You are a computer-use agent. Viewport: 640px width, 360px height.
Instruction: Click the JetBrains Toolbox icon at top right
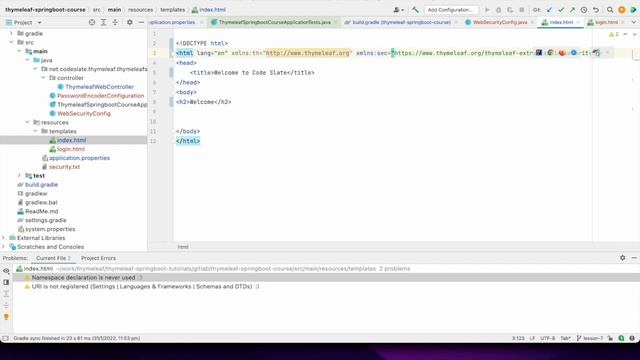click(x=633, y=10)
